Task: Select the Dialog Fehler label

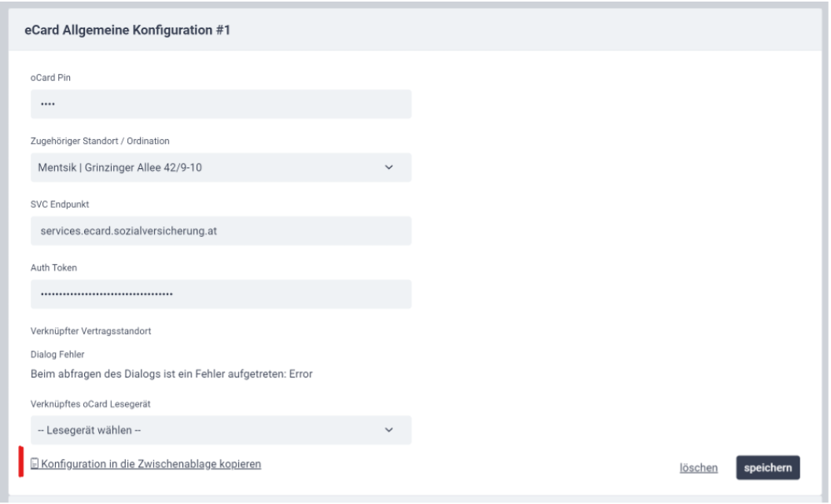Action: (57, 354)
